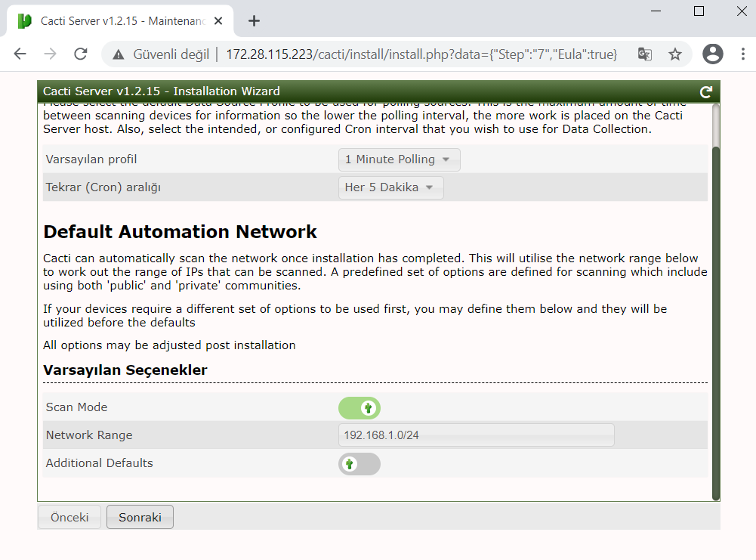Open the browser profile avatar
This screenshot has width=756, height=560.
pos(713,54)
